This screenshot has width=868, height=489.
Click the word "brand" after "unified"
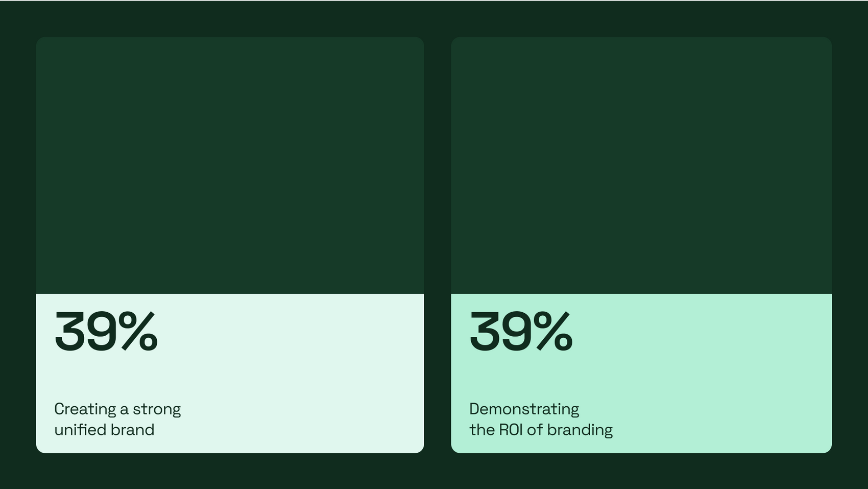(x=132, y=430)
